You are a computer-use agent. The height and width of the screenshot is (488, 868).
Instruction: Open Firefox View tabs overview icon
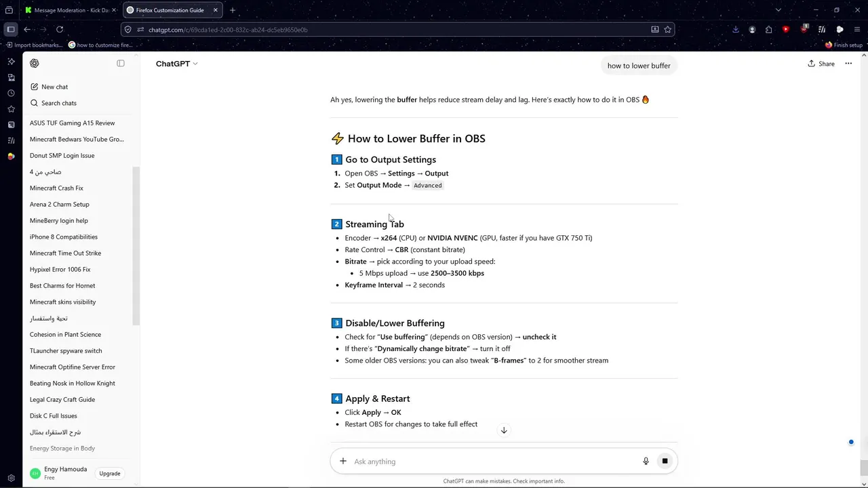pos(9,10)
